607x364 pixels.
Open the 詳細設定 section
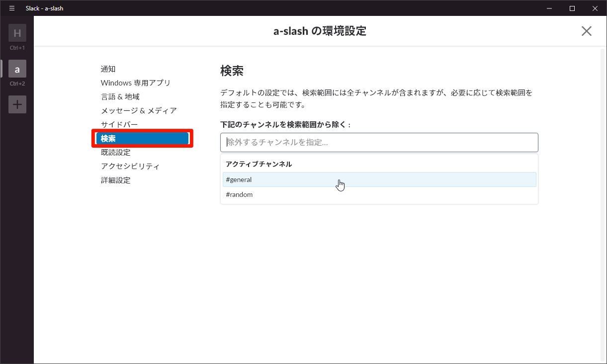point(116,181)
